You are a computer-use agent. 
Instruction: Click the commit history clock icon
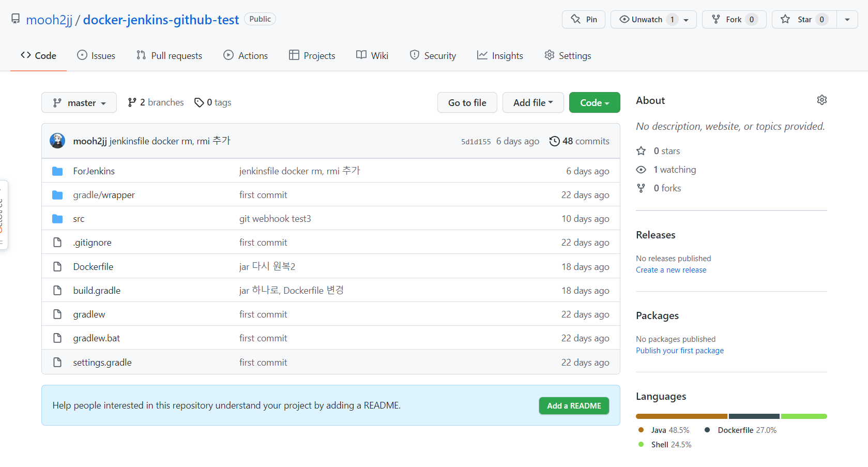(554, 141)
